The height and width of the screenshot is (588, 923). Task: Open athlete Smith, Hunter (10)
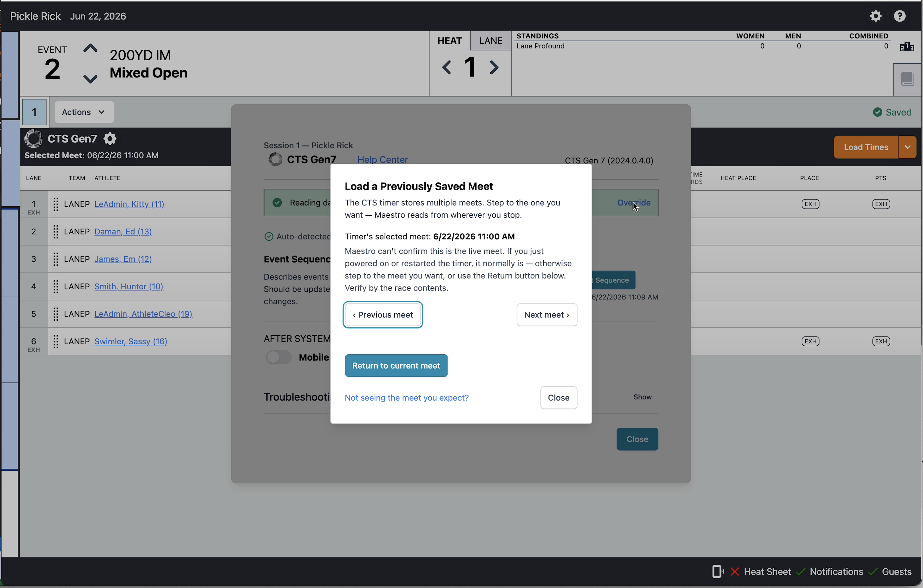[x=129, y=287]
